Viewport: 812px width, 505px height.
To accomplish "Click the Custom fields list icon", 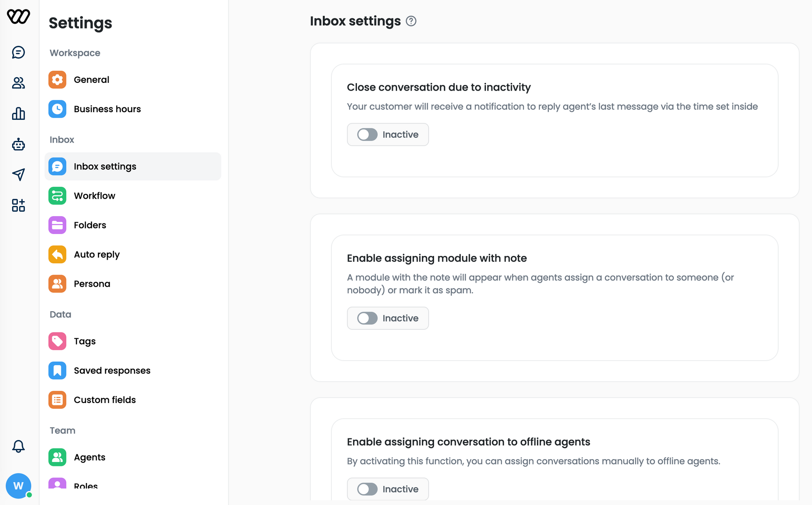I will (x=57, y=400).
